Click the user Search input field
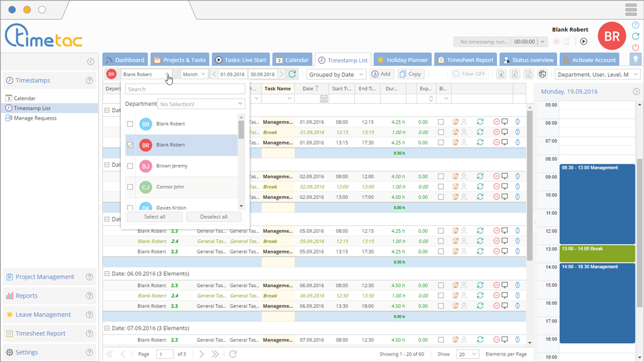Viewport: 644px width, 362px height. point(185,89)
